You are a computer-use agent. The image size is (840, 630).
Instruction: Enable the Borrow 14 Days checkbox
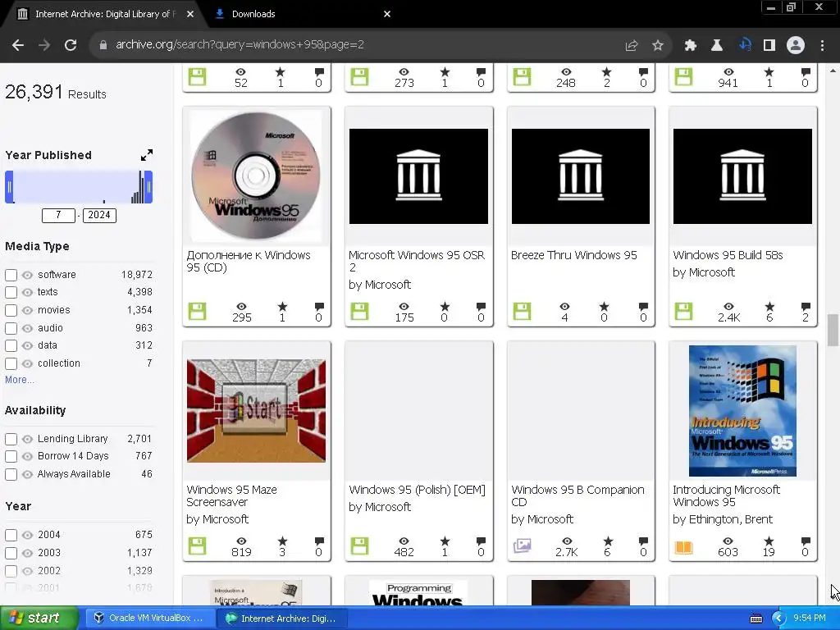pos(11,456)
